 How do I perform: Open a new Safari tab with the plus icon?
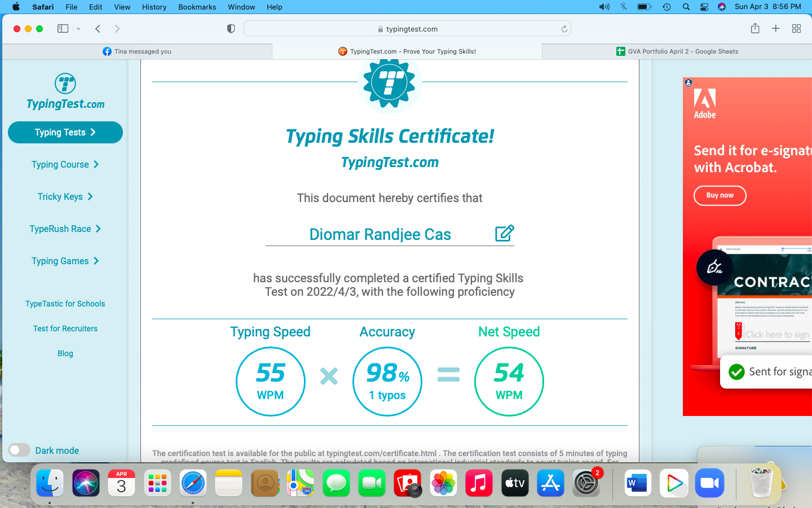tap(776, 28)
